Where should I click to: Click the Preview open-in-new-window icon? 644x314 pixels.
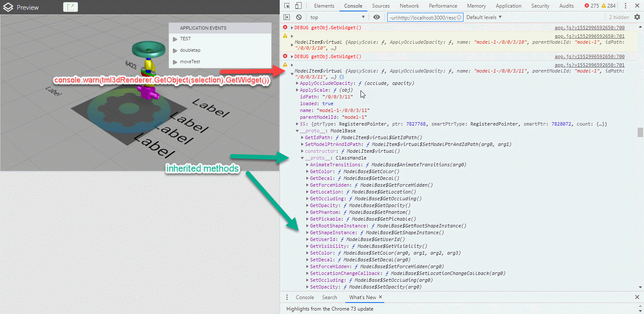pos(71,7)
